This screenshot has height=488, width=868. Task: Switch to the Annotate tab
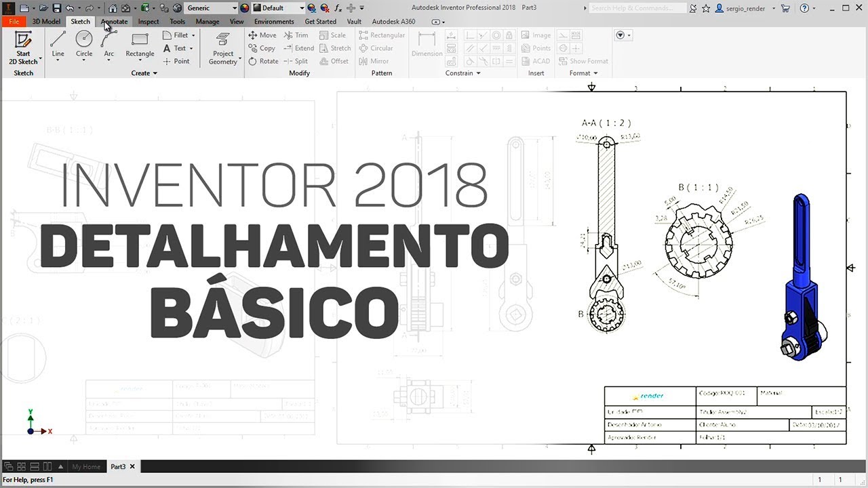(114, 22)
